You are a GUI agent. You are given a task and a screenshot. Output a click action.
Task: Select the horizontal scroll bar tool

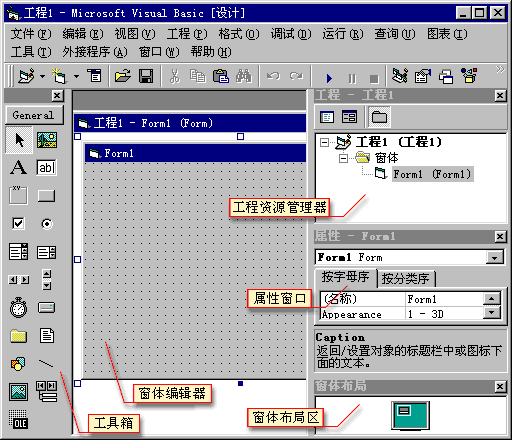pyautogui.click(x=19, y=280)
